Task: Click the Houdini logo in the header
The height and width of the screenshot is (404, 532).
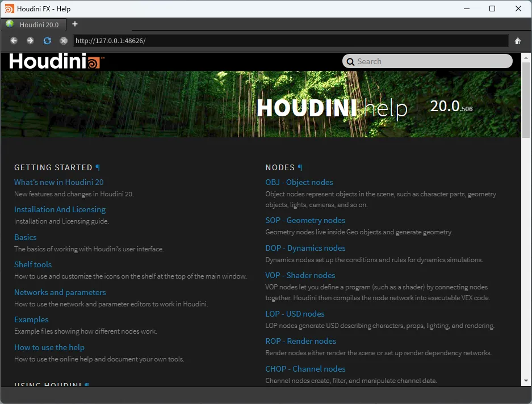Action: [x=56, y=61]
